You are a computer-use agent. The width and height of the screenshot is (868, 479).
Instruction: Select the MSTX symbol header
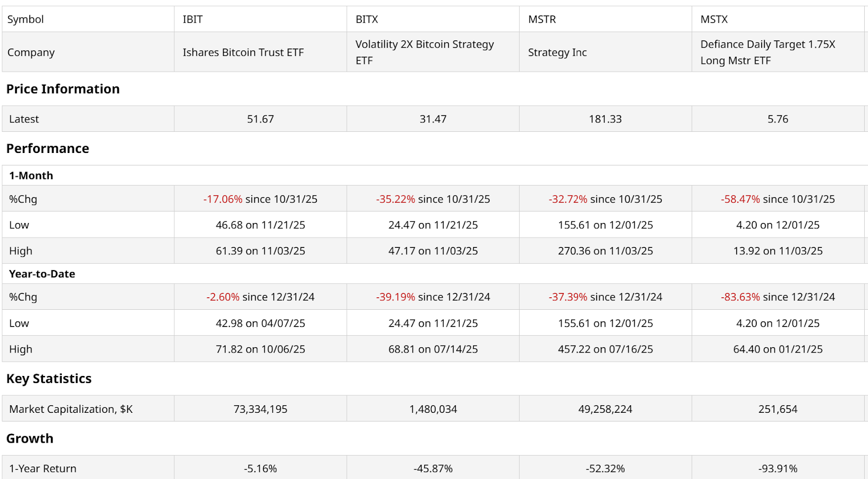coord(714,20)
